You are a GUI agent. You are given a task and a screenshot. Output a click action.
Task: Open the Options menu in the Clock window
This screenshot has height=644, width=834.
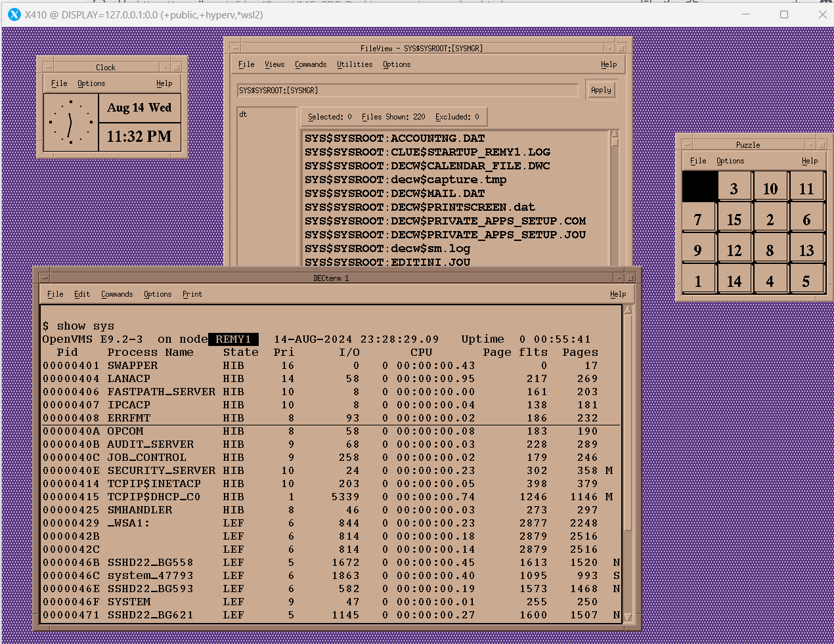click(x=91, y=83)
